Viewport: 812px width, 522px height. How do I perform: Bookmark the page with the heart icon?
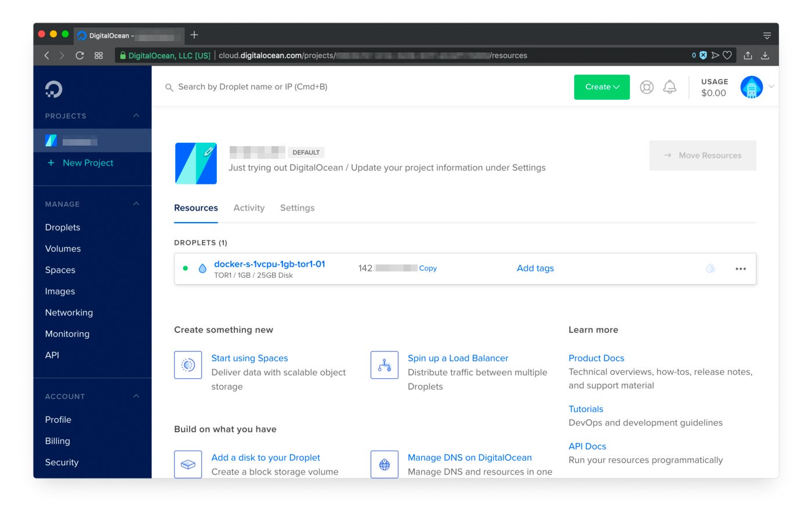[x=727, y=55]
